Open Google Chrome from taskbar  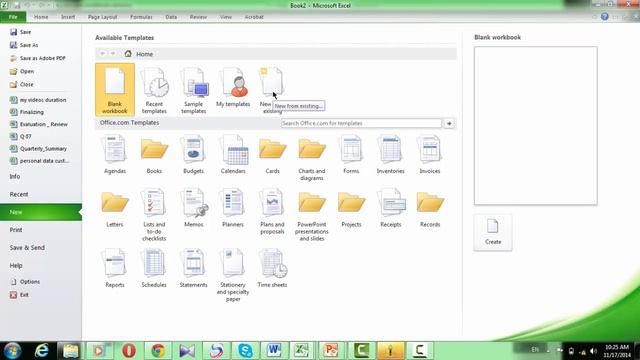[x=158, y=351]
